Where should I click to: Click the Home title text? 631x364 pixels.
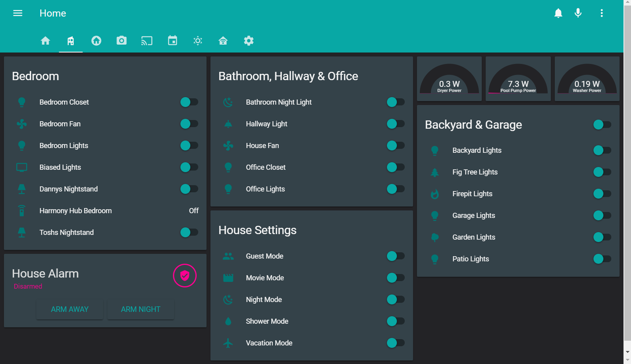53,13
